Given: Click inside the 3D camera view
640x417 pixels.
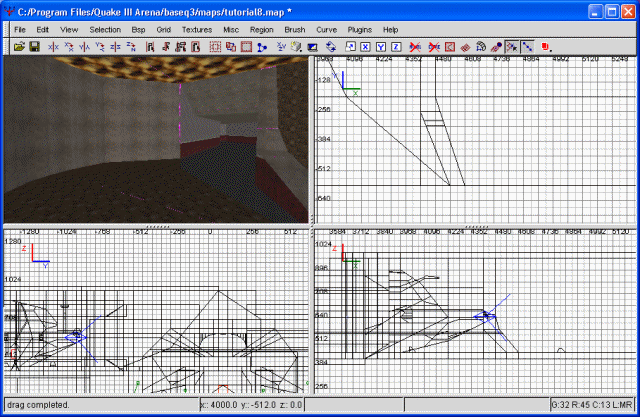Looking at the screenshot, I should click(156, 140).
